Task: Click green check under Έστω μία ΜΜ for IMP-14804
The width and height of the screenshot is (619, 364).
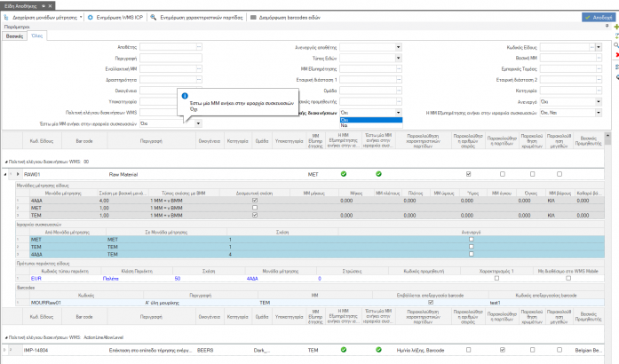Action: (x=378, y=350)
